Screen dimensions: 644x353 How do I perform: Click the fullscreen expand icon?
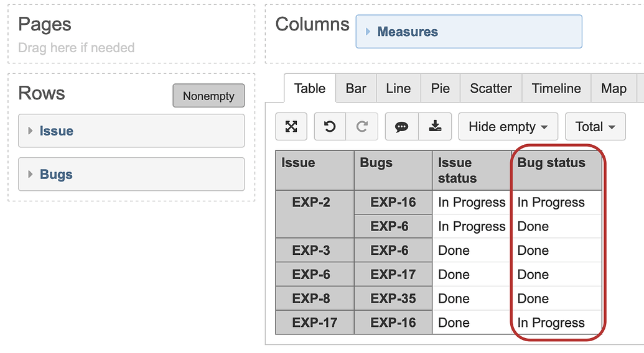click(x=291, y=127)
